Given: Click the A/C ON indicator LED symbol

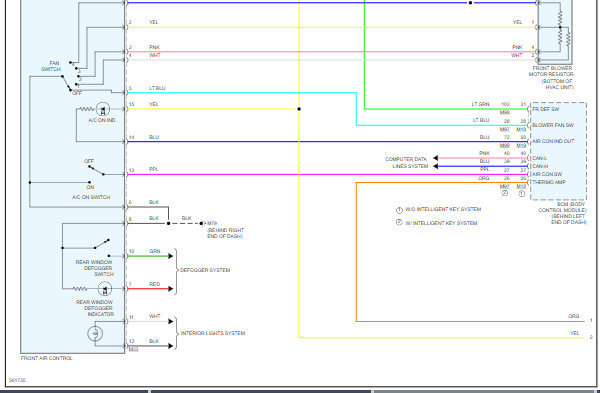Looking at the screenshot, I should 103,109.
